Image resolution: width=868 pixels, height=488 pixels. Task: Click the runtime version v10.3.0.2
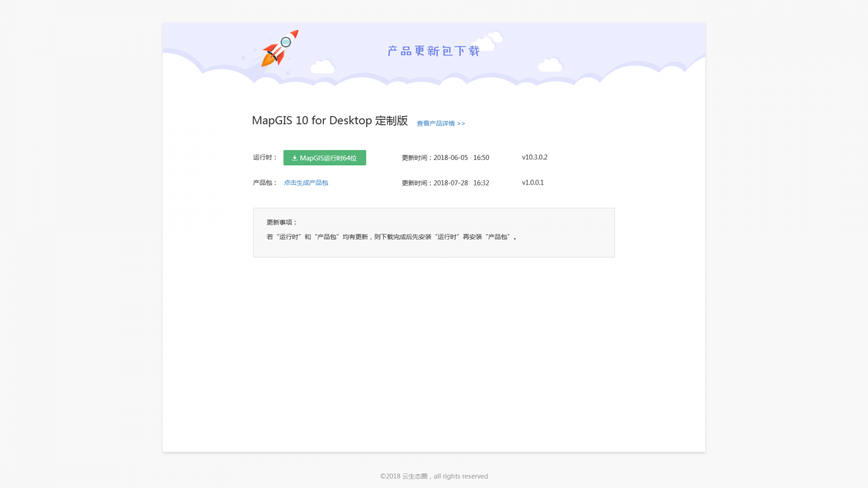tap(534, 157)
